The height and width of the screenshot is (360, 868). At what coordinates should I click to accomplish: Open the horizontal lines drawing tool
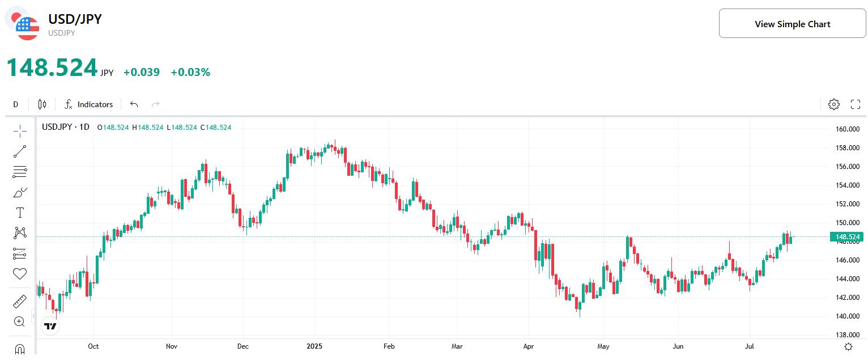pos(19,172)
